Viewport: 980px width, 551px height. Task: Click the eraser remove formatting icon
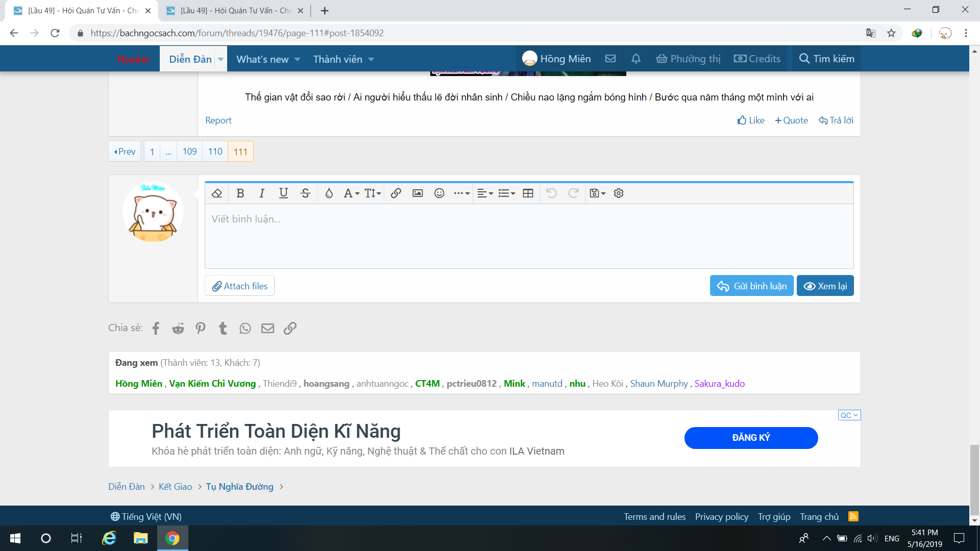pyautogui.click(x=217, y=193)
